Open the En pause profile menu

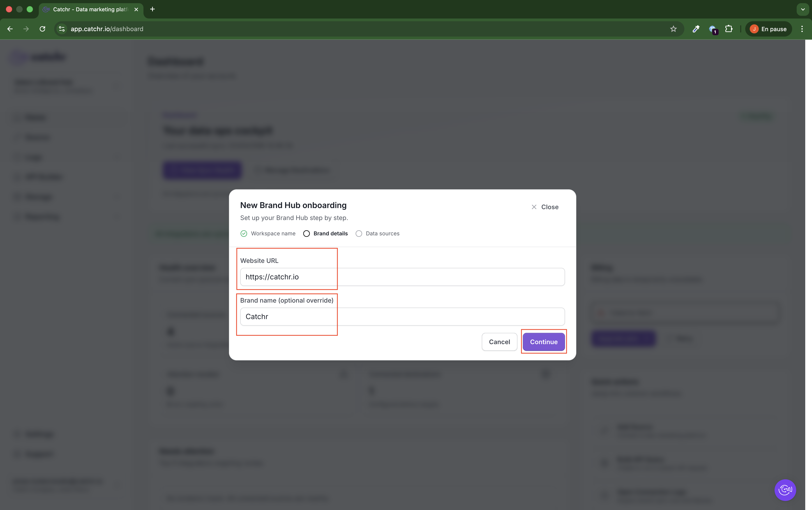coord(768,29)
